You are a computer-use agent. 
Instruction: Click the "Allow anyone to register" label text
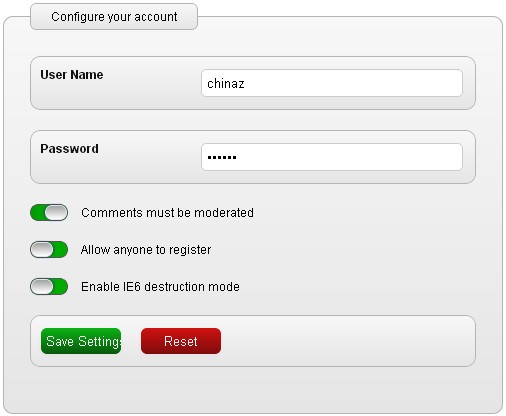(x=146, y=250)
